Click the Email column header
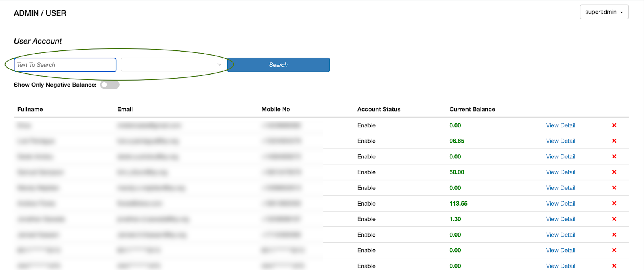This screenshot has height=270, width=644. (x=125, y=109)
